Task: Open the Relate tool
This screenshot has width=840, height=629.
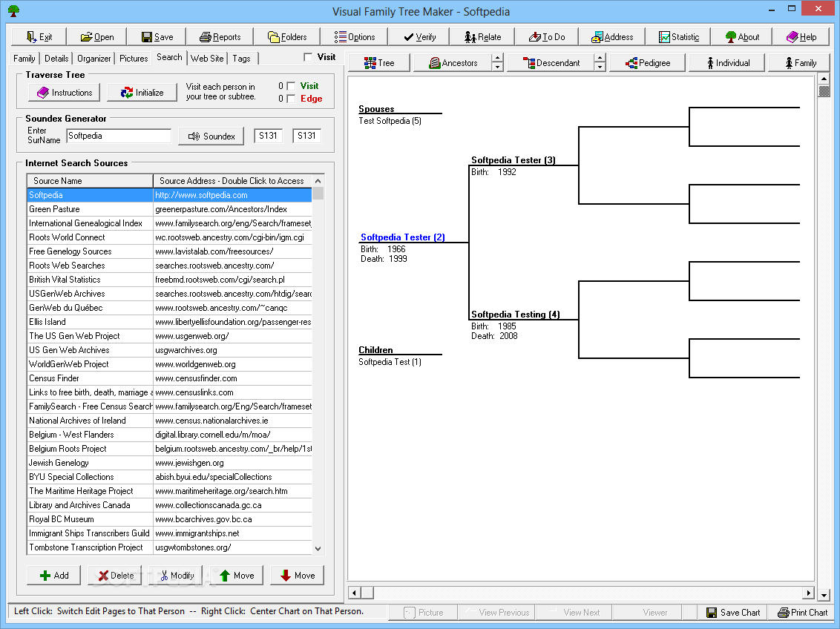Action: (482, 37)
